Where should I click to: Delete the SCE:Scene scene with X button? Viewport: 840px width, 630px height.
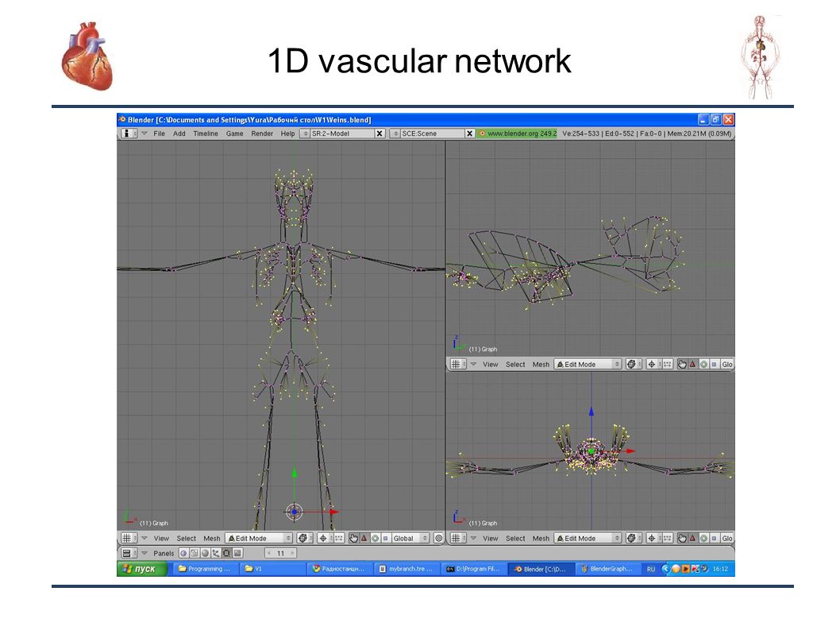470,133
